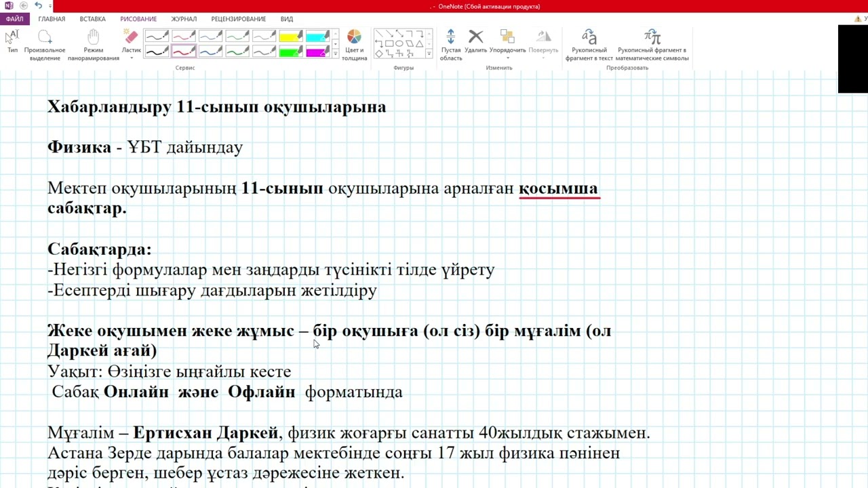This screenshot has width=868, height=488.
Task: Select the elbow arrow connector shape
Action: (x=420, y=33)
